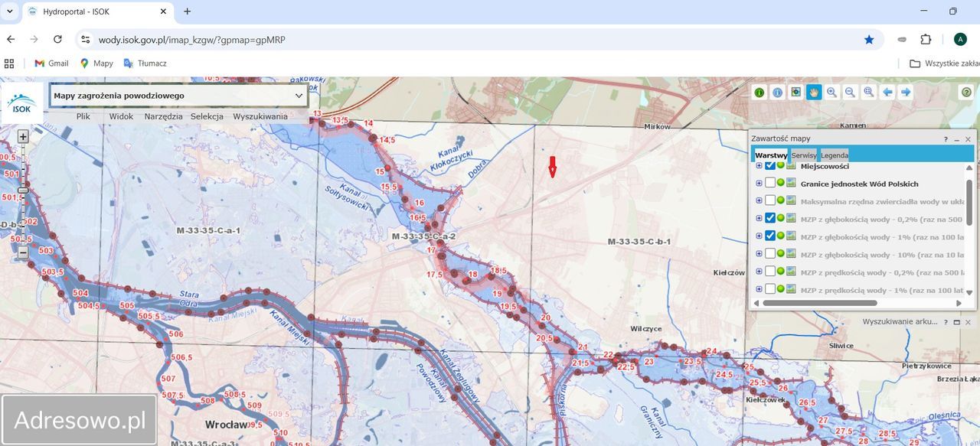Choose the zoom to selected area tool

coord(869,93)
